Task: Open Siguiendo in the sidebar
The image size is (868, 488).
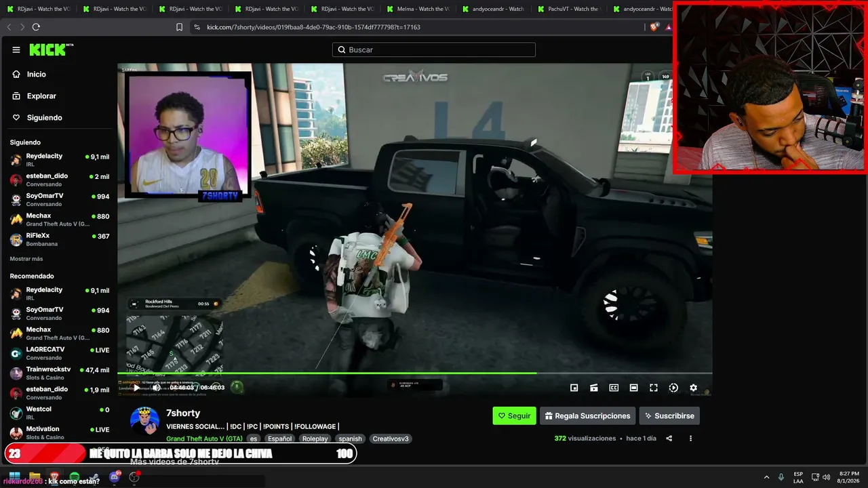Action: click(x=44, y=118)
